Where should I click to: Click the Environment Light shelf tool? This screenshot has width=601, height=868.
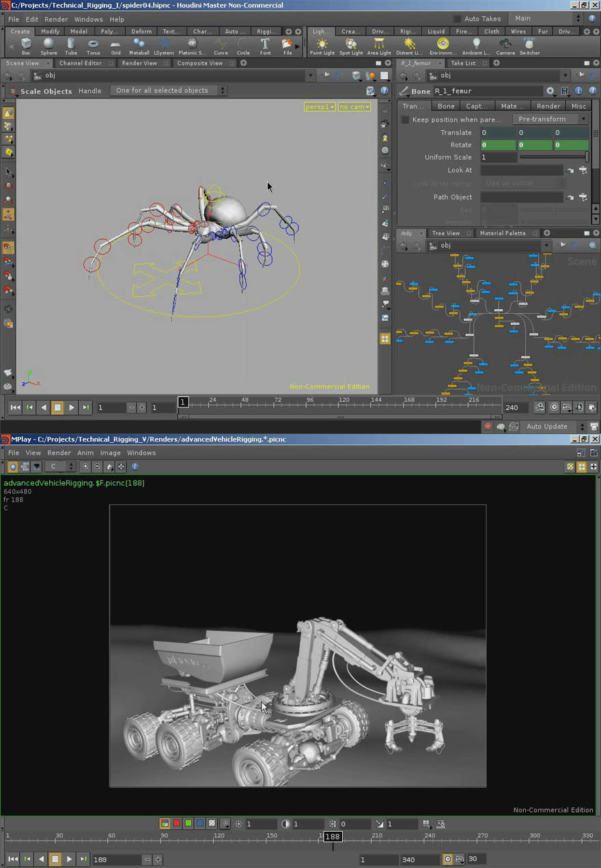click(443, 46)
